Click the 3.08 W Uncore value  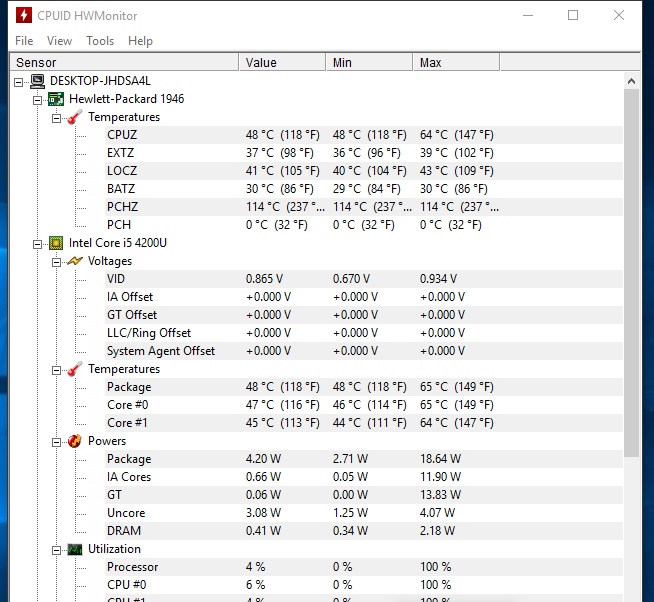pyautogui.click(x=263, y=513)
